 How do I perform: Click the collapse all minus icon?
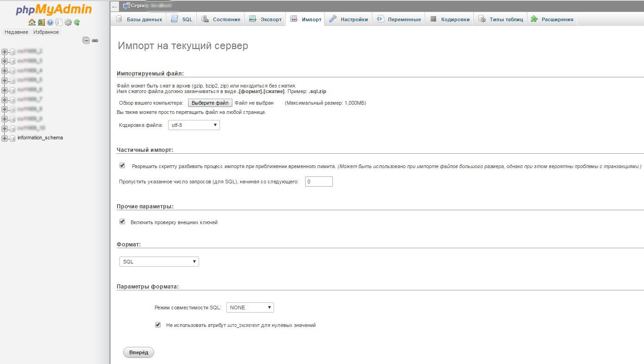(86, 40)
